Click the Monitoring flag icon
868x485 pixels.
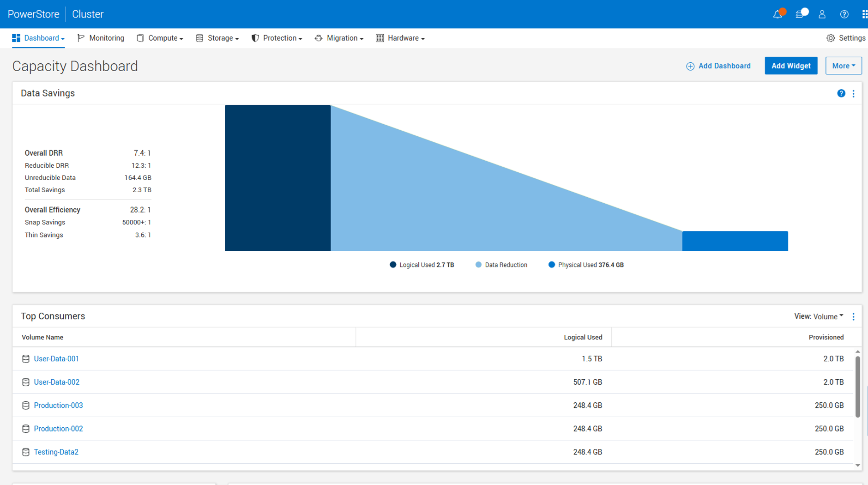[81, 38]
